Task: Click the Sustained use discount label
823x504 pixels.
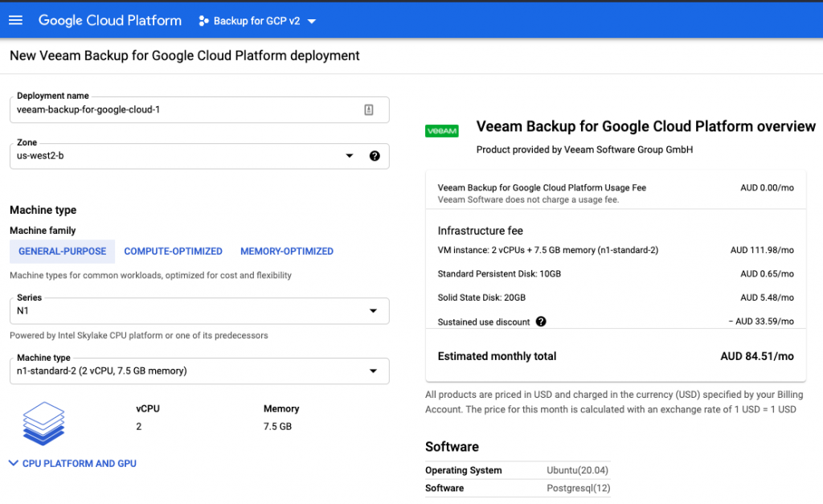Action: tap(484, 322)
